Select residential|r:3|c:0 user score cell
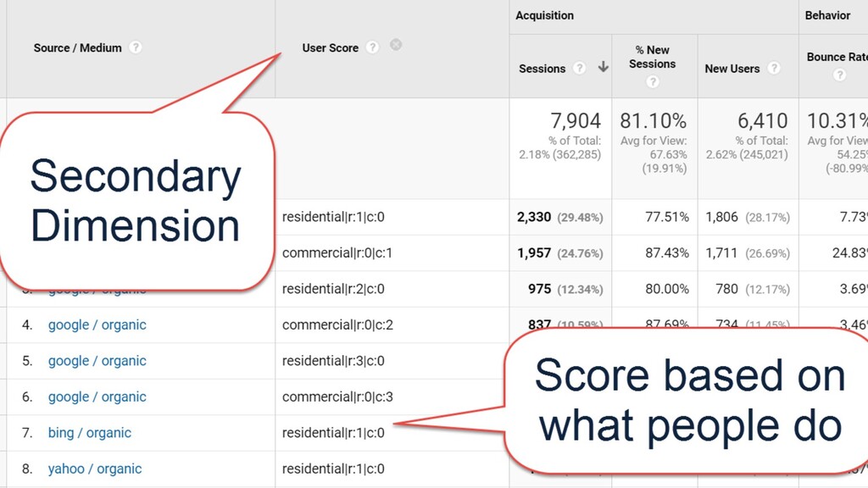This screenshot has width=868, height=488. pyautogui.click(x=333, y=361)
